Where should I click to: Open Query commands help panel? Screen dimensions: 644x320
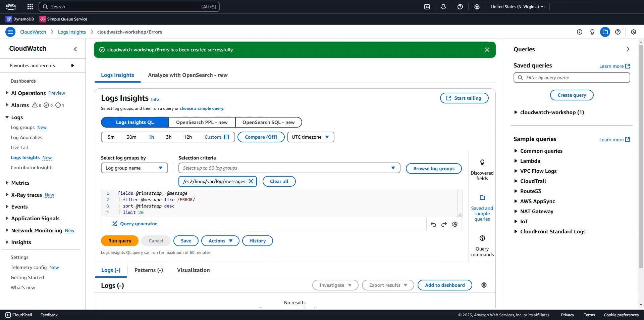(482, 246)
